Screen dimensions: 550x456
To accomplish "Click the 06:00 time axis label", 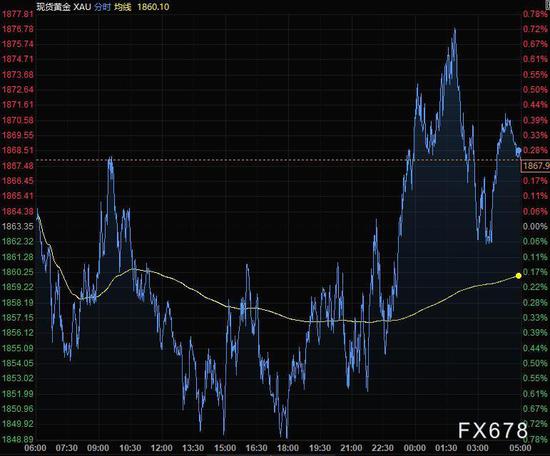I will tap(35, 448).
